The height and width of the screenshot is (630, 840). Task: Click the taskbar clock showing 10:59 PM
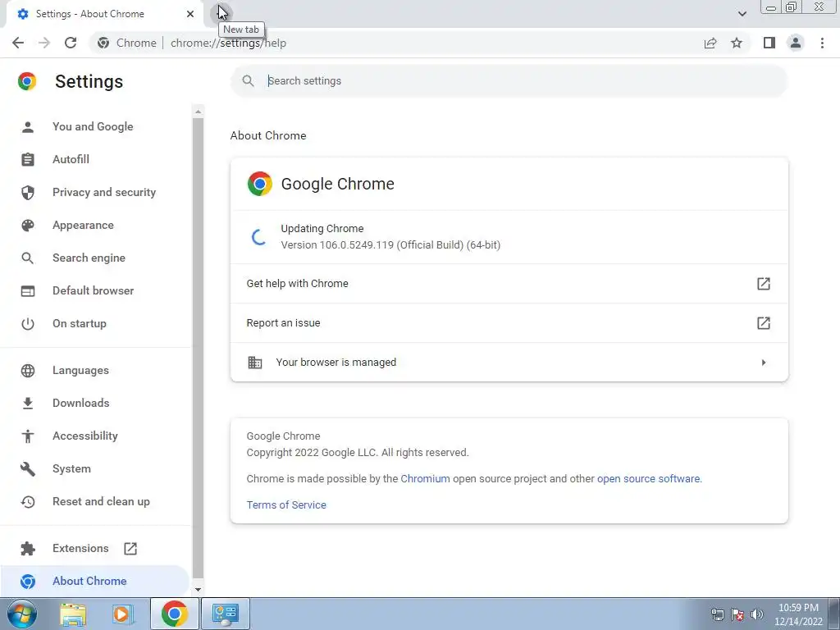click(798, 614)
